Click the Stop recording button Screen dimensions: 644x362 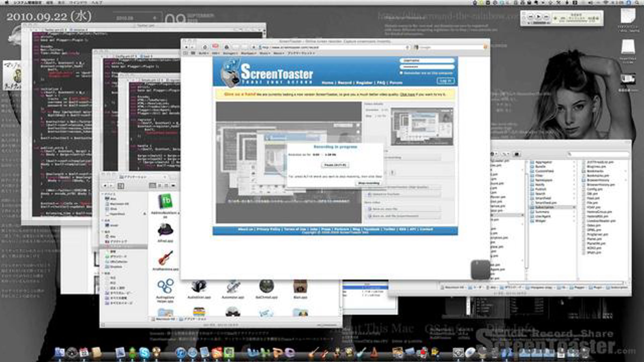point(369,183)
